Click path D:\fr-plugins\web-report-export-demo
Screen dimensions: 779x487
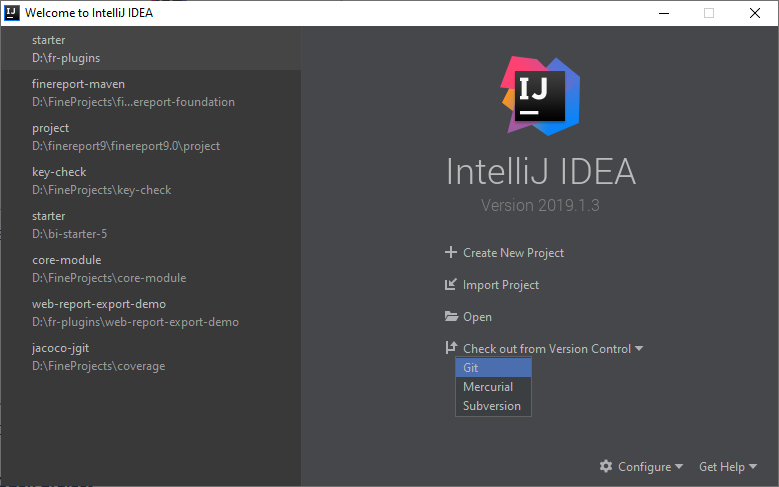pos(135,322)
